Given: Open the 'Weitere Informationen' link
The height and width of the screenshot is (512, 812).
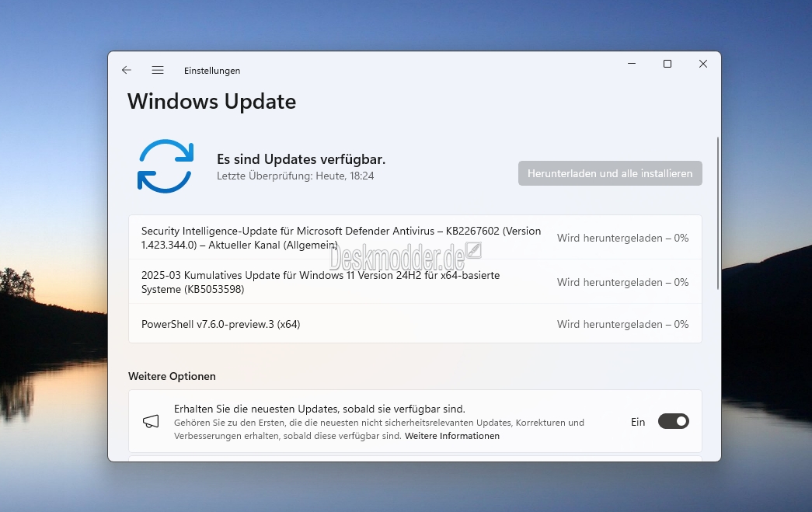Looking at the screenshot, I should (452, 436).
